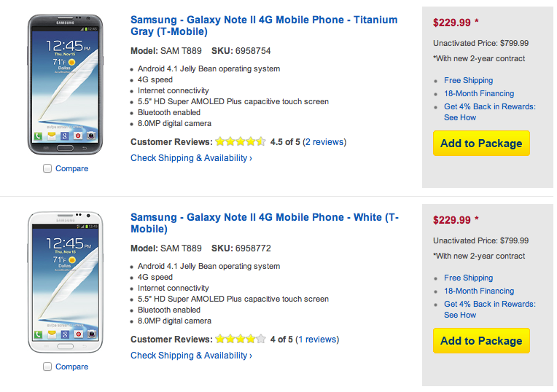Click Free Shipping link for White phone
This screenshot has height=392, width=557.
(468, 278)
